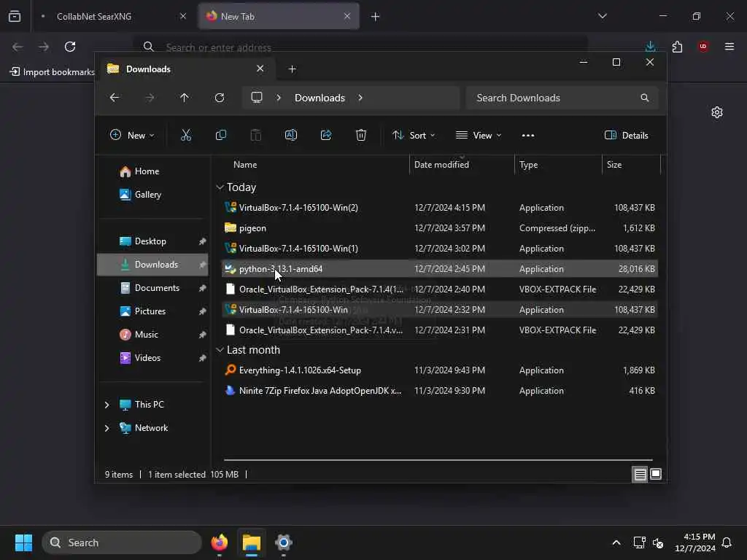Open Desktop in the sidebar

(x=150, y=241)
